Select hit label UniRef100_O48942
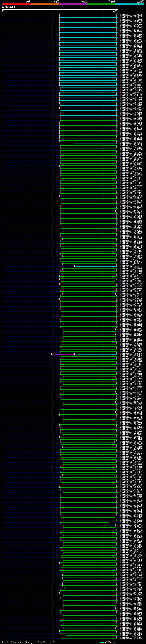Screen dimensions: 146x644 [x=131, y=45]
